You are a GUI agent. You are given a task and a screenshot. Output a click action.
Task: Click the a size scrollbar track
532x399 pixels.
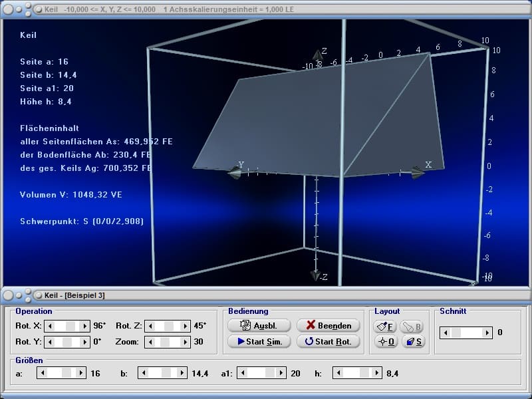click(61, 373)
